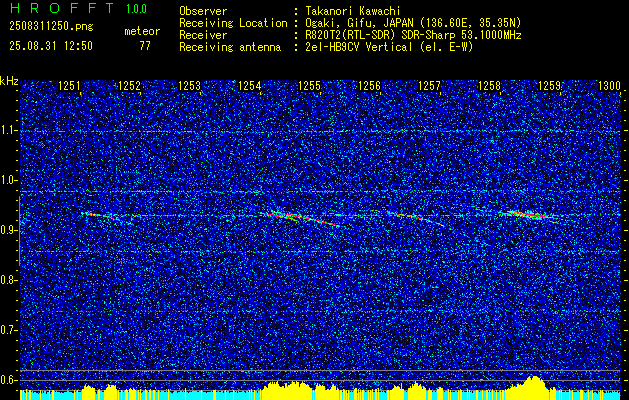Click antenna 2el-HB9CV Vertical text
Screen dimensions: 629x400
pyautogui.click(x=359, y=47)
